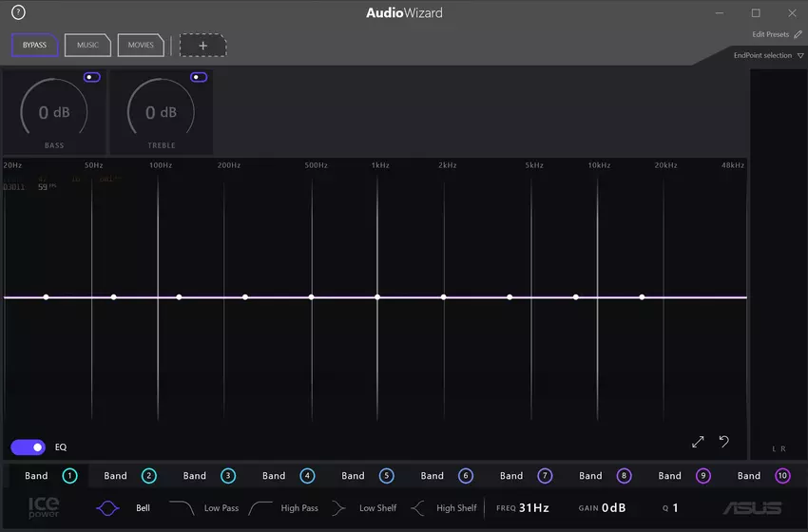Select the Low Shelf filter icon
808x532 pixels.
pos(338,508)
